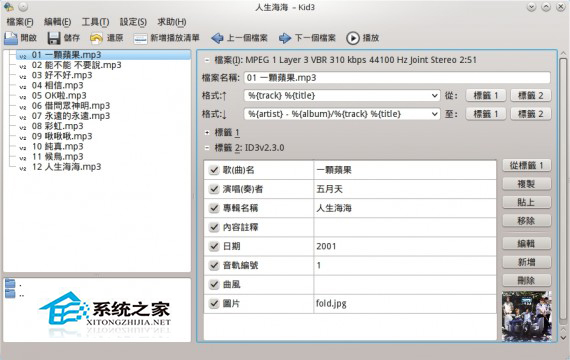
Task: Click the scrollbar down arrow at panel bottom
Action: click(563, 338)
